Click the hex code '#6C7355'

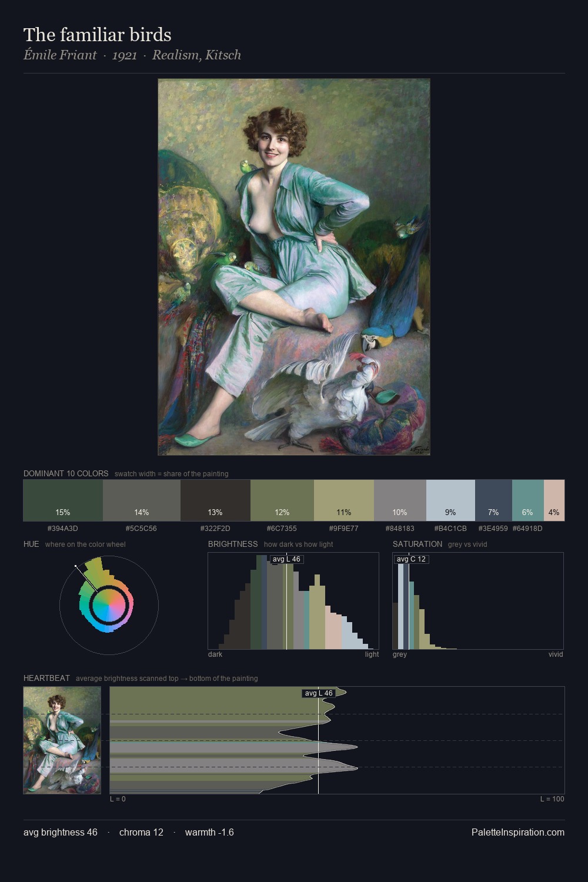[x=282, y=528]
